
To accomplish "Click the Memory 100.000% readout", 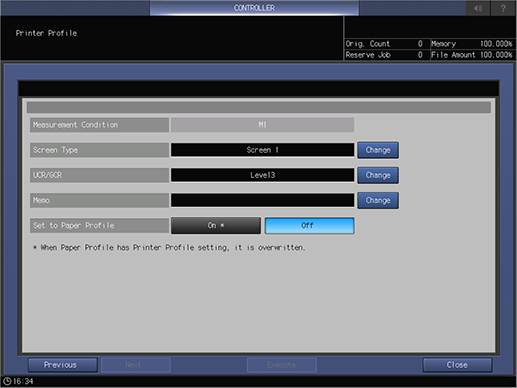I will [x=472, y=44].
